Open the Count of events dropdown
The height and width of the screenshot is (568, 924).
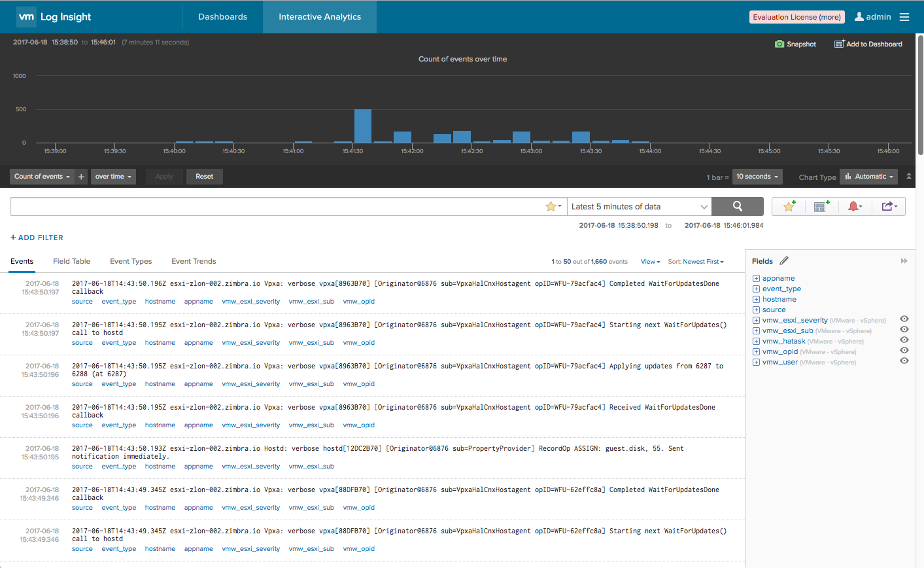coord(43,177)
